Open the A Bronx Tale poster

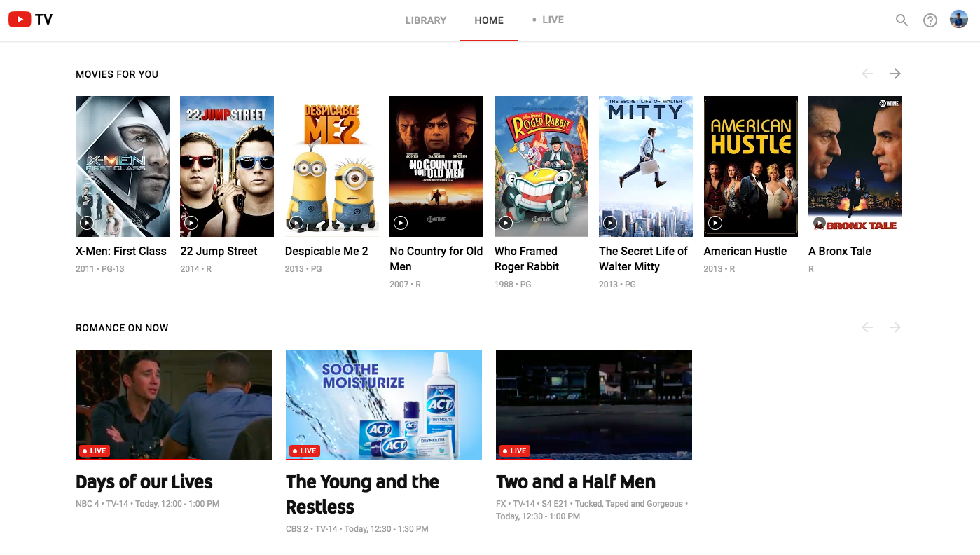coord(855,166)
